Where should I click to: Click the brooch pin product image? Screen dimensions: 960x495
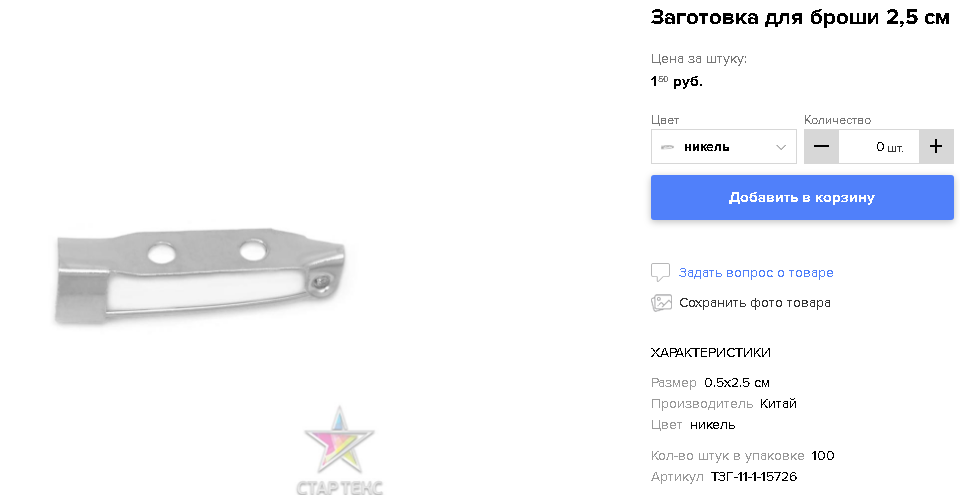pos(200,276)
